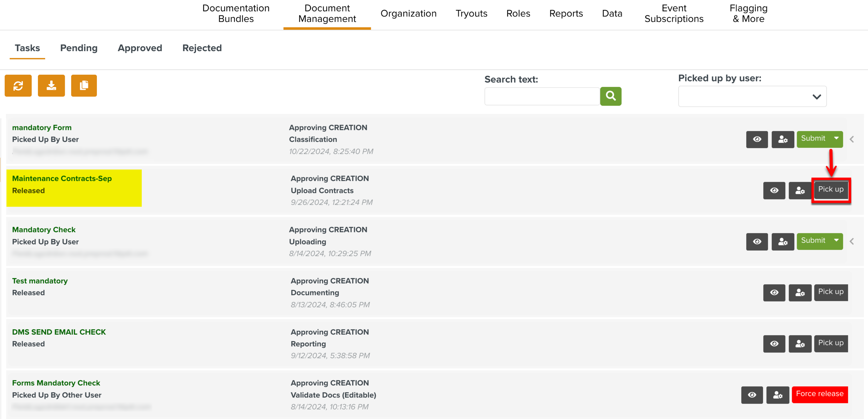868x419 pixels.
Task: Open the DMS SEND EMAIL CHECK link
Action: pyautogui.click(x=59, y=332)
